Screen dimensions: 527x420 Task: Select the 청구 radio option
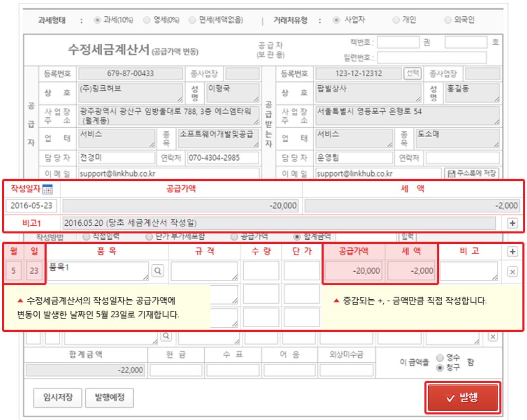(440, 368)
